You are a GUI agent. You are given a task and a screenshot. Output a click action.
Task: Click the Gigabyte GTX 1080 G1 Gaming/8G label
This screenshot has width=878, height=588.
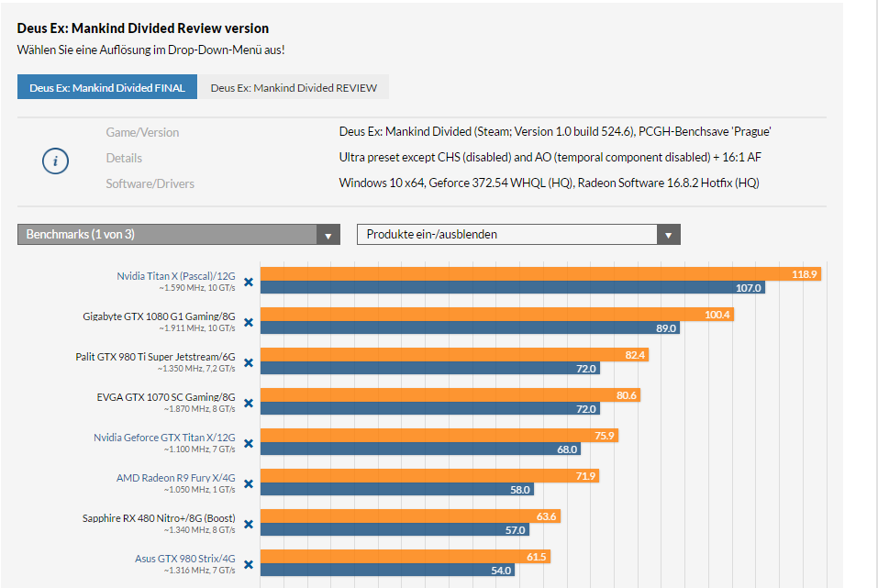coord(159,316)
